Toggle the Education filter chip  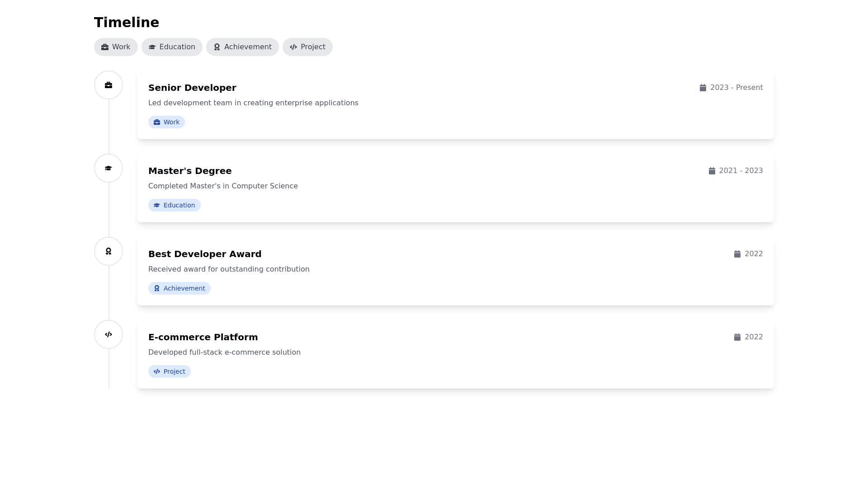tap(172, 47)
